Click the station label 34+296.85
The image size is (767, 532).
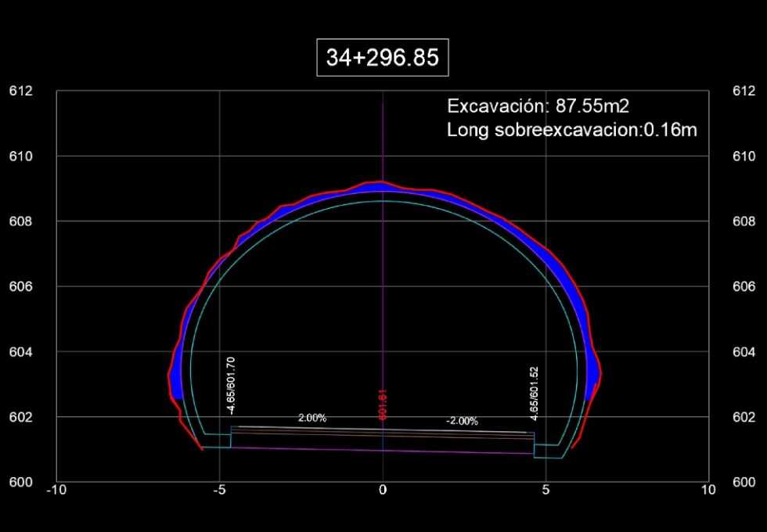(x=382, y=59)
